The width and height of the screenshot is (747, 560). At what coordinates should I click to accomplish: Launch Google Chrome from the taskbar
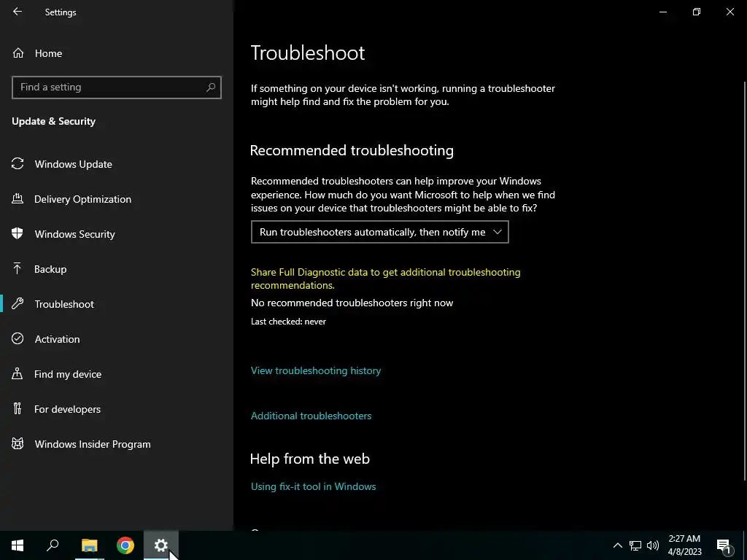(125, 545)
